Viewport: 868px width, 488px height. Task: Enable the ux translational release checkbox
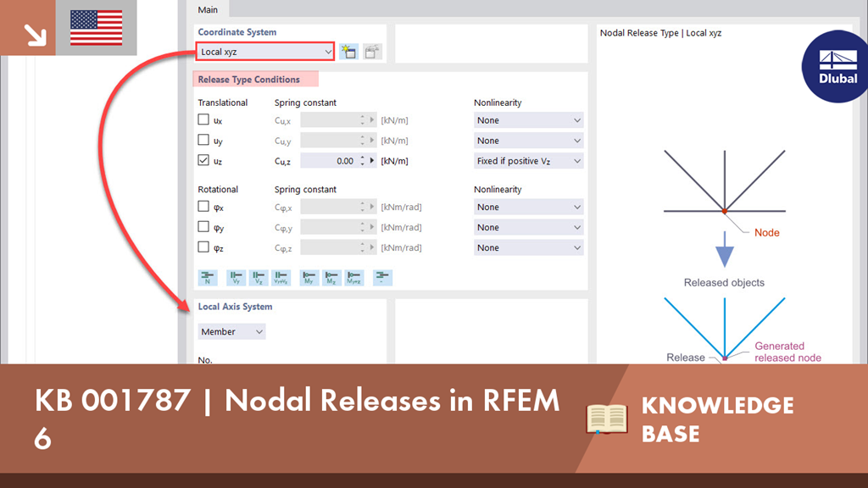(203, 119)
